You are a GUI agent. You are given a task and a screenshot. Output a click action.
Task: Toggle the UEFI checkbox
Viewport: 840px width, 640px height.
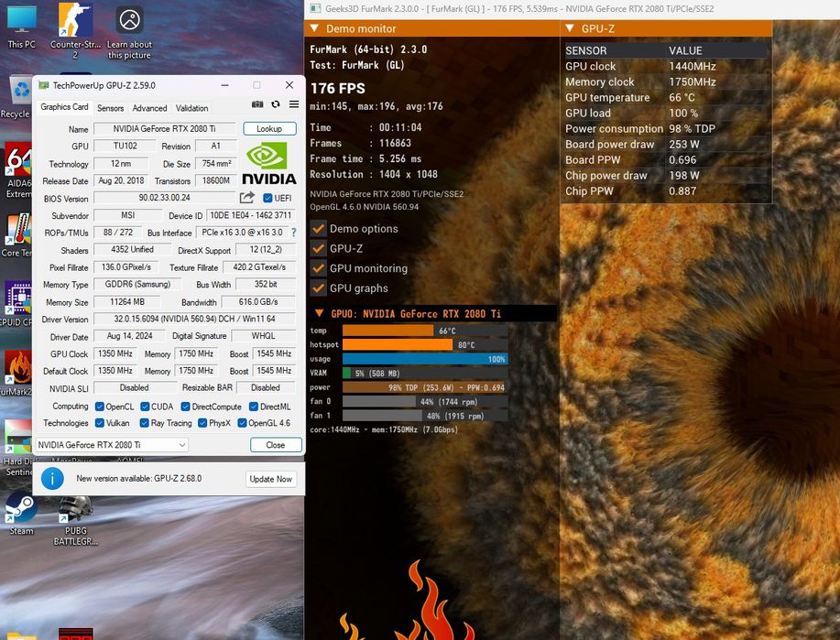(x=267, y=198)
